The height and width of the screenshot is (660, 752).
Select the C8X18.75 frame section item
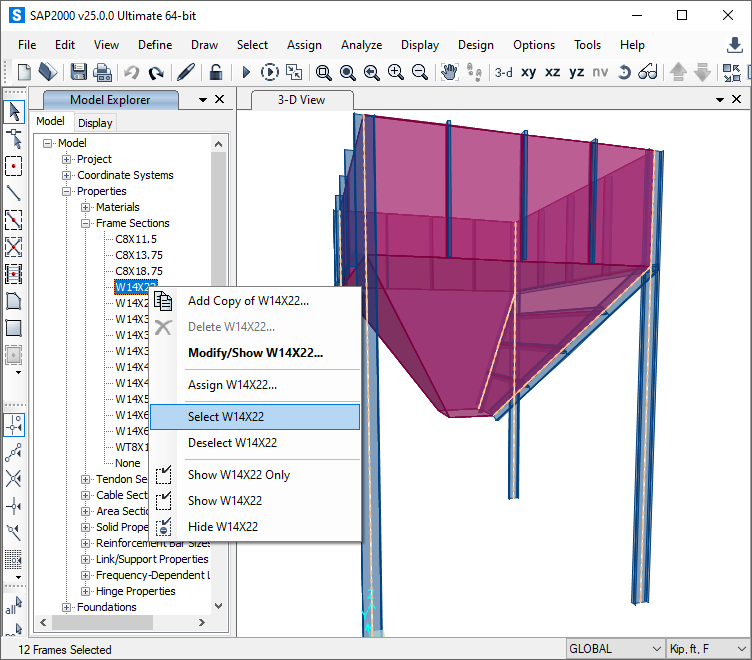pyautogui.click(x=138, y=271)
